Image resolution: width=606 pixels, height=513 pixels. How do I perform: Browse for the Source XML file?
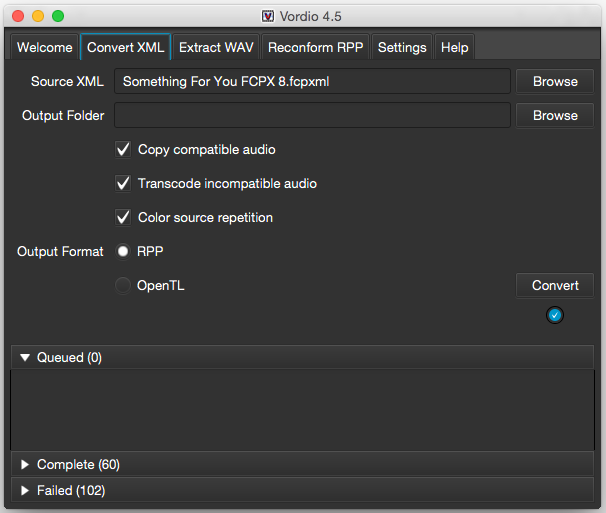tap(555, 81)
